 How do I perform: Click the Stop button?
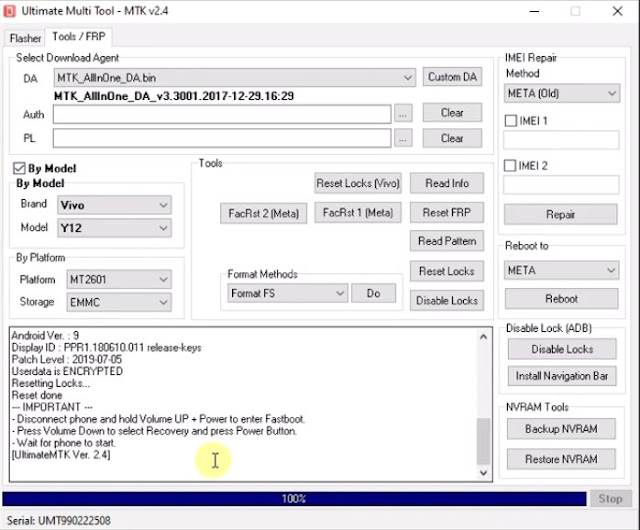611,499
